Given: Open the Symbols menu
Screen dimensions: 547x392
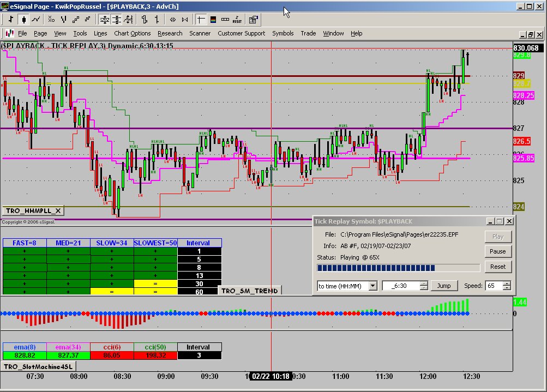Looking at the screenshot, I should [282, 33].
